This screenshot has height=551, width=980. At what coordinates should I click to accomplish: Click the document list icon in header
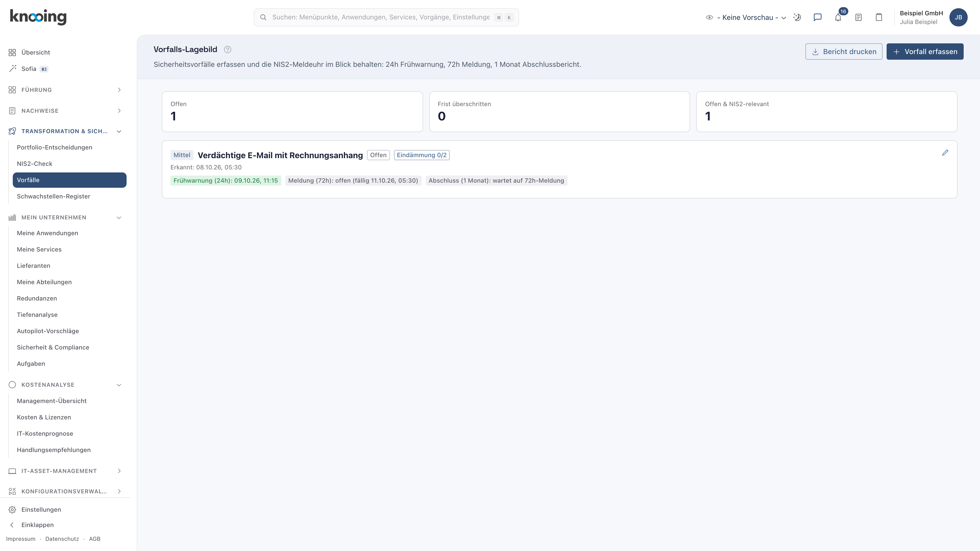tap(858, 18)
